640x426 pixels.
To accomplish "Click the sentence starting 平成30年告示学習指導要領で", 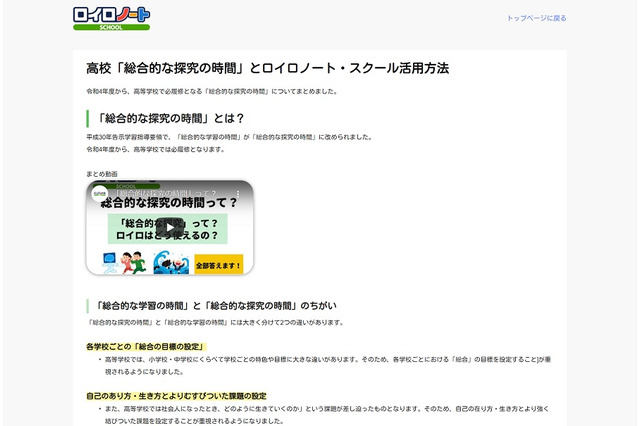I will pos(229,137).
